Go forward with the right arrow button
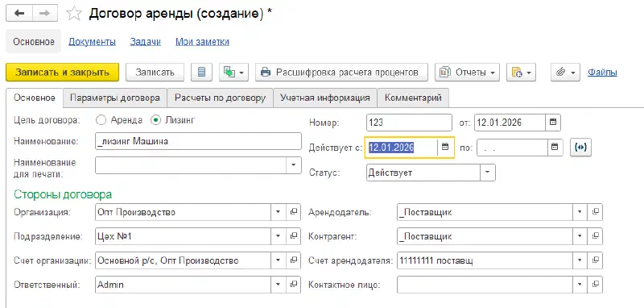The height and width of the screenshot is (308, 644). pos(44,14)
